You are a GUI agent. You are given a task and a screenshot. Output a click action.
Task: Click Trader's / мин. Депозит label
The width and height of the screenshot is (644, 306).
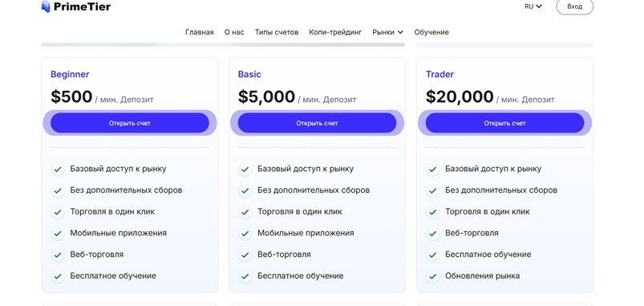[x=525, y=100]
